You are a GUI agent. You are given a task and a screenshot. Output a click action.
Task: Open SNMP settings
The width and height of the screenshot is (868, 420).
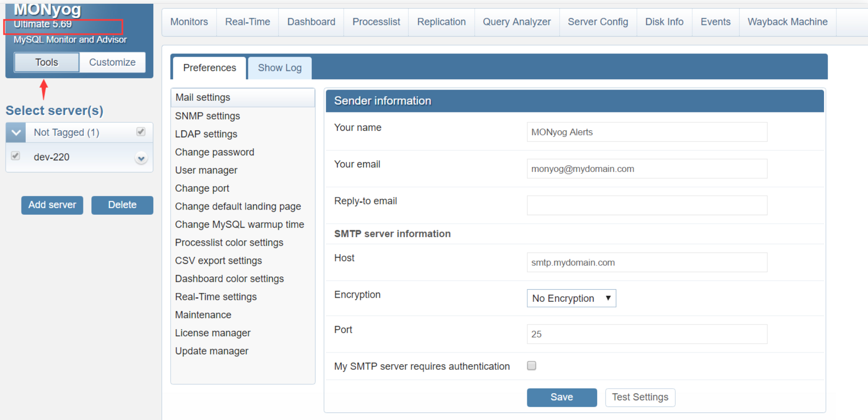click(x=208, y=116)
